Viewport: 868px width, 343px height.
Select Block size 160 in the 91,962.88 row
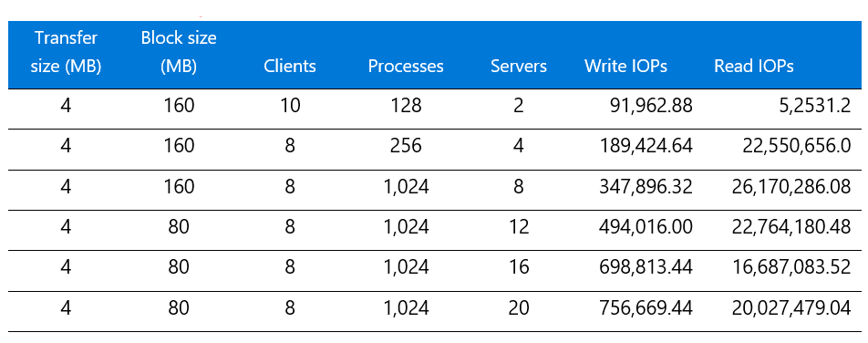(179, 105)
